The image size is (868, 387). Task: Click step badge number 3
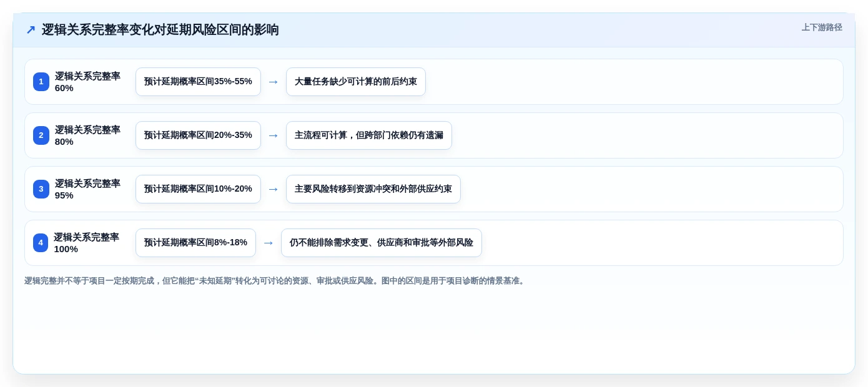point(41,189)
